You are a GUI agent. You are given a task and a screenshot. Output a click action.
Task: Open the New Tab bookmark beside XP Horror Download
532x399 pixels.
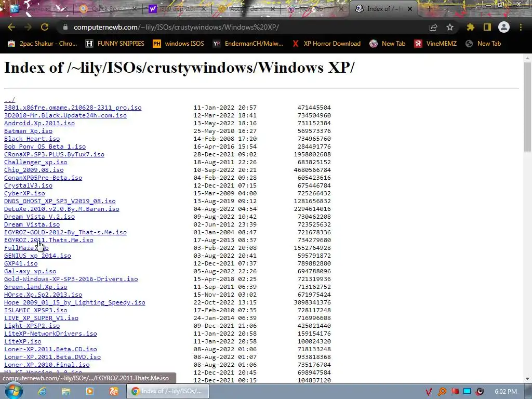click(388, 44)
